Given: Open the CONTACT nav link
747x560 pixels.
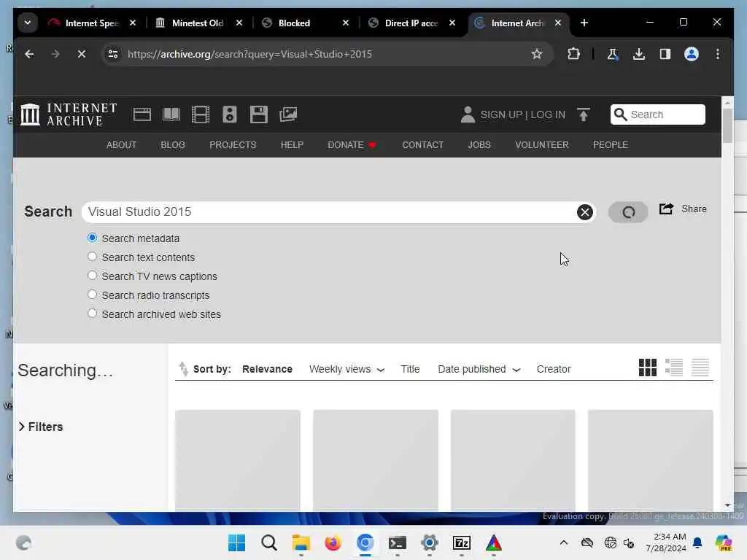Looking at the screenshot, I should [x=422, y=145].
